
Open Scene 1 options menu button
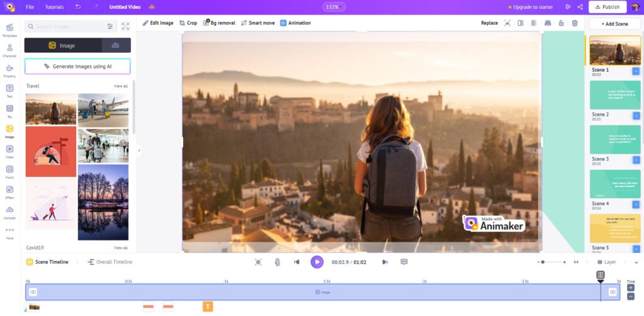636,72
